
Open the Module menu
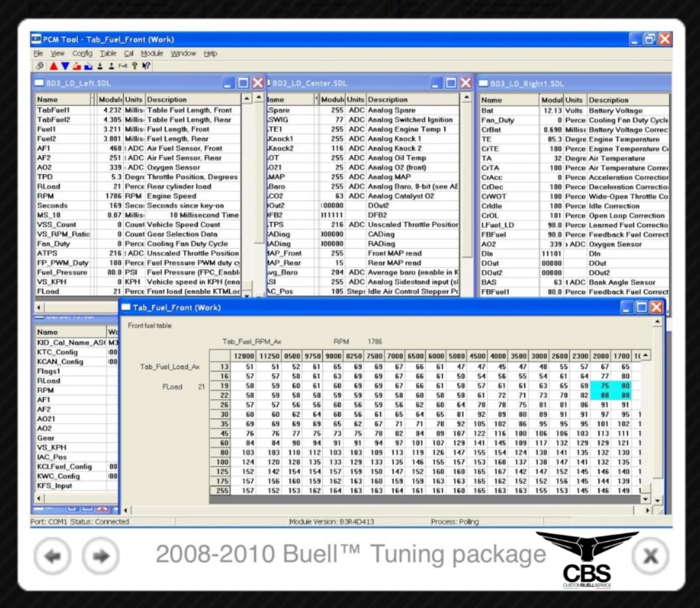pyautogui.click(x=152, y=53)
